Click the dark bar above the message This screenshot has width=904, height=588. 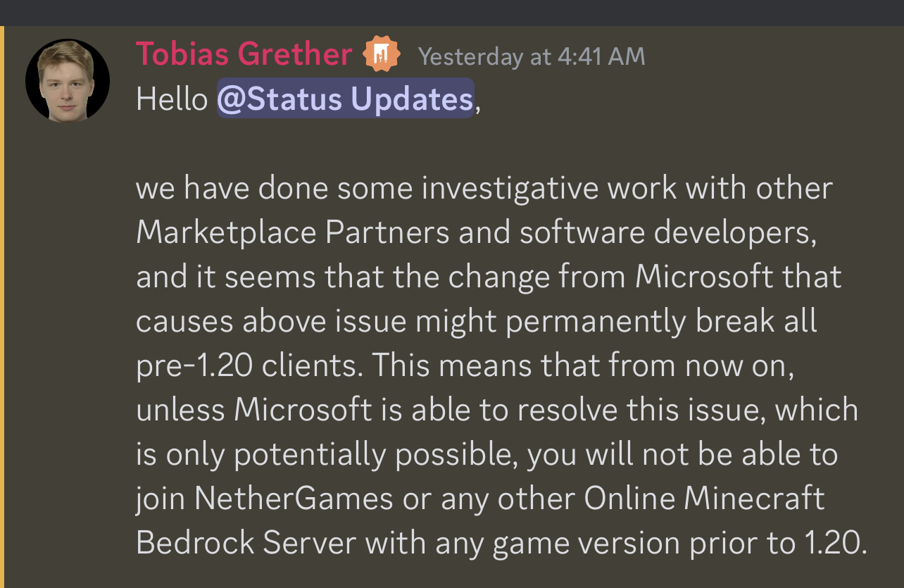(452, 13)
